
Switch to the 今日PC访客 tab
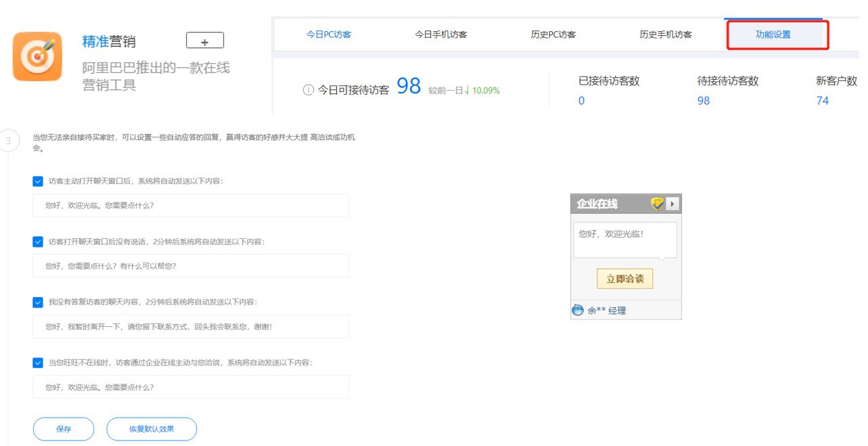tap(329, 35)
